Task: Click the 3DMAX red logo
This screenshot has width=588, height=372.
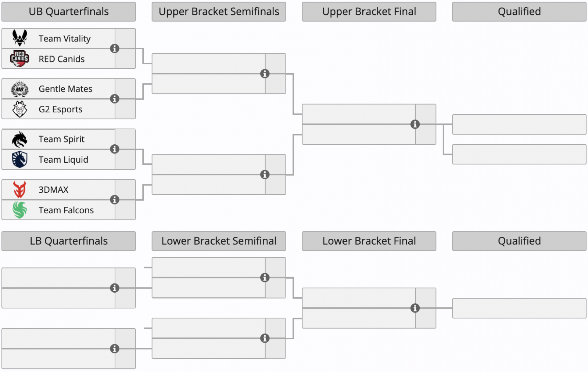Action: (20, 189)
